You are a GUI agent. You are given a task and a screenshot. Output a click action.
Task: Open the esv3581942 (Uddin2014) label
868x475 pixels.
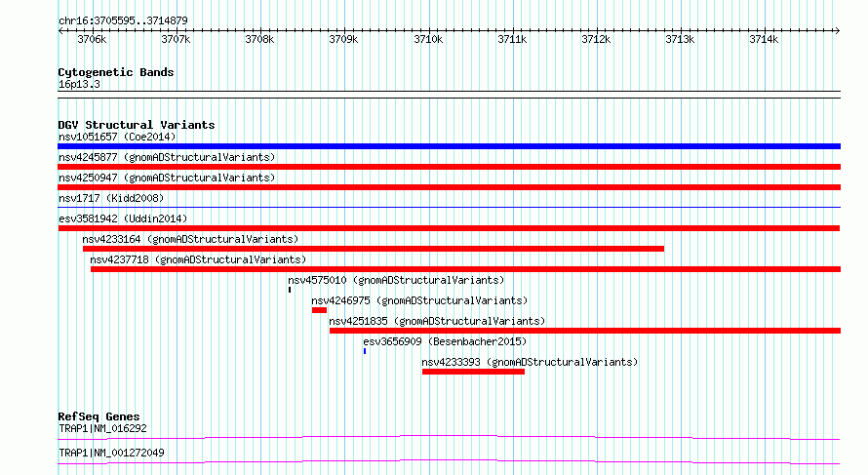tap(123, 218)
